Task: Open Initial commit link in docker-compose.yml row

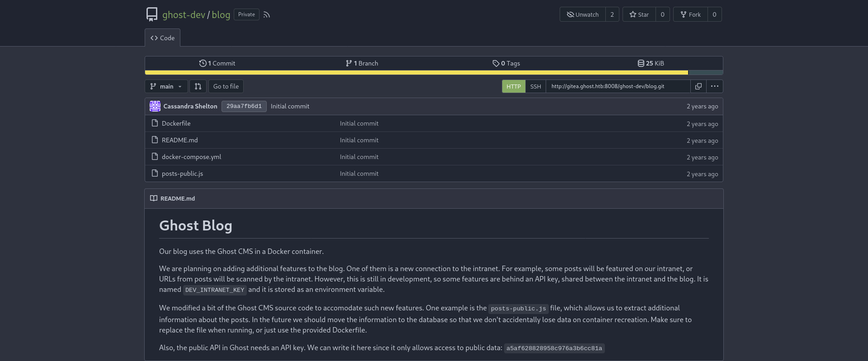Action: pyautogui.click(x=359, y=157)
